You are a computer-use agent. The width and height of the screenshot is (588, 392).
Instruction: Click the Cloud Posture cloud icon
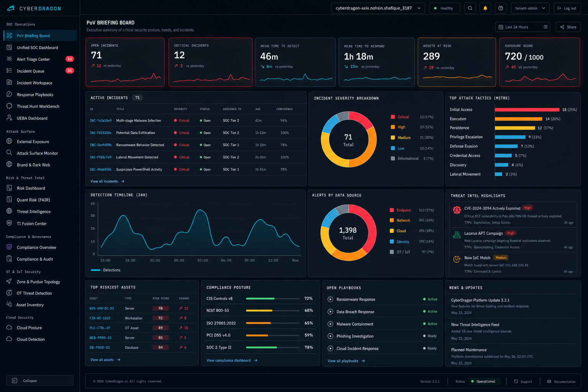10,327
